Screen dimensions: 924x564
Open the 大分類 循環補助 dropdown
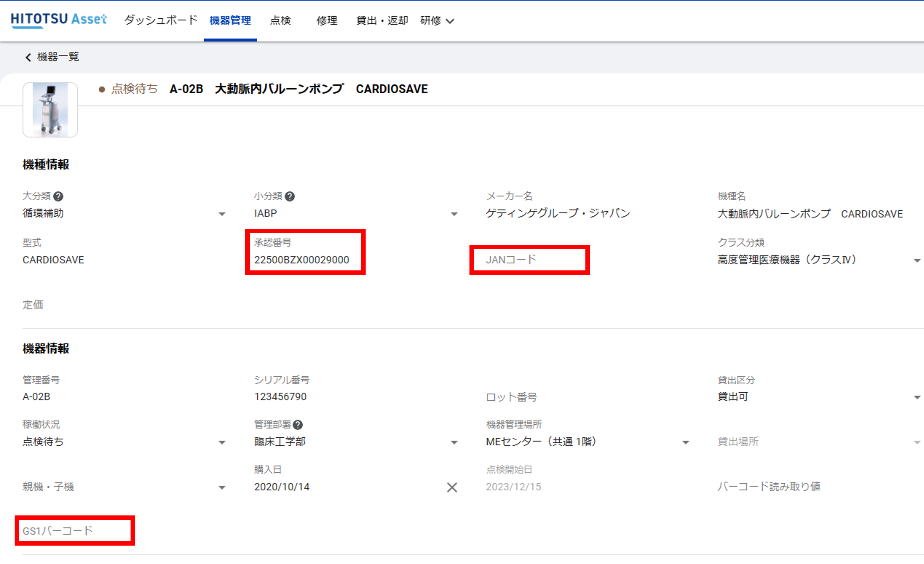(125, 214)
